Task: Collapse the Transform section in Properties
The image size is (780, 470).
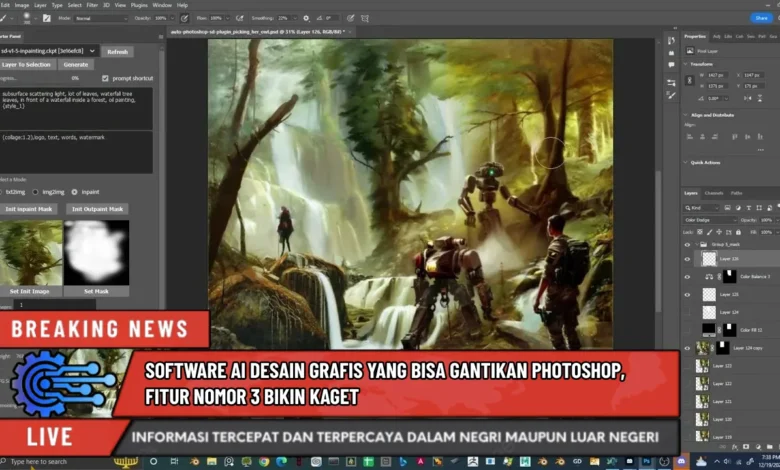Action: tap(687, 63)
